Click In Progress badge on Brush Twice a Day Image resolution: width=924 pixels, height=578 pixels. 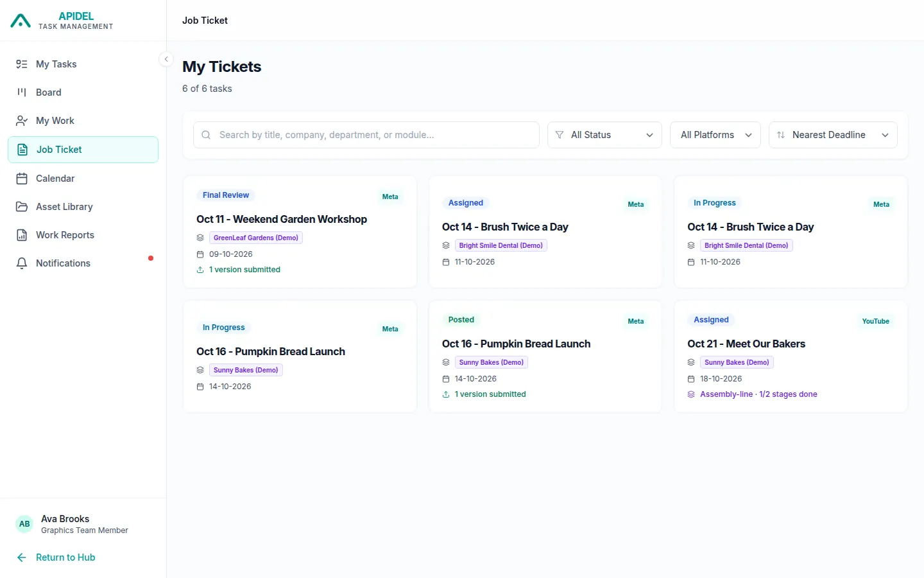(715, 203)
